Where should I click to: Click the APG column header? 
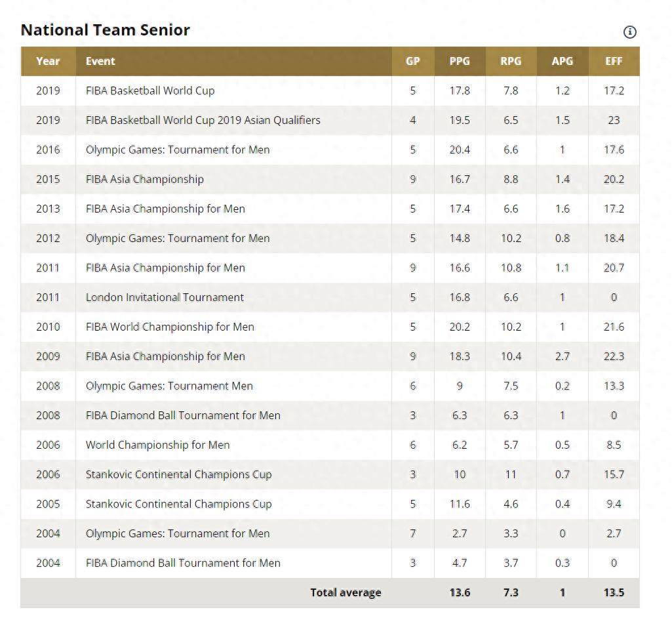562,61
